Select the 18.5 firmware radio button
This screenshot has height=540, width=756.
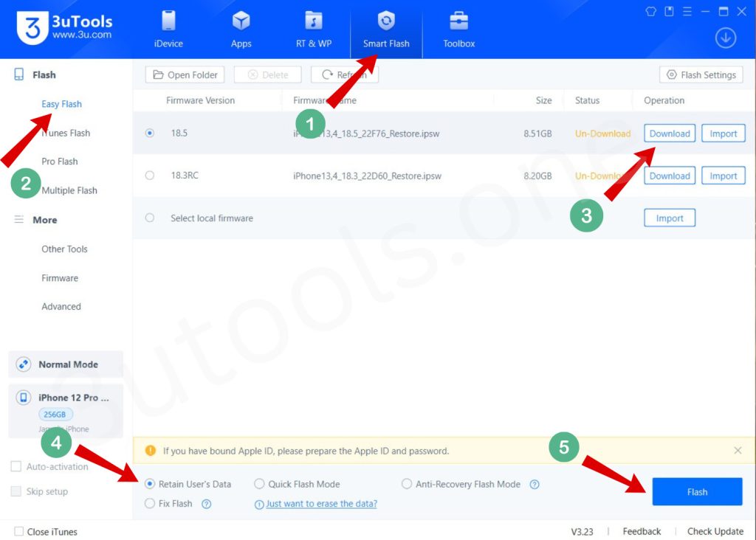click(150, 133)
